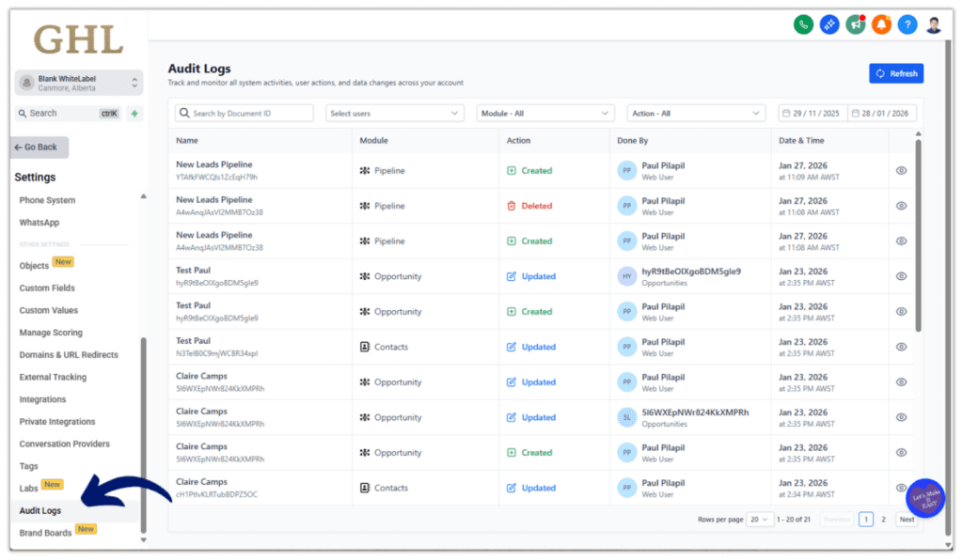View details for the last Claire Camps Contacts entry
Image resolution: width=963 pixels, height=560 pixels.
tap(901, 488)
